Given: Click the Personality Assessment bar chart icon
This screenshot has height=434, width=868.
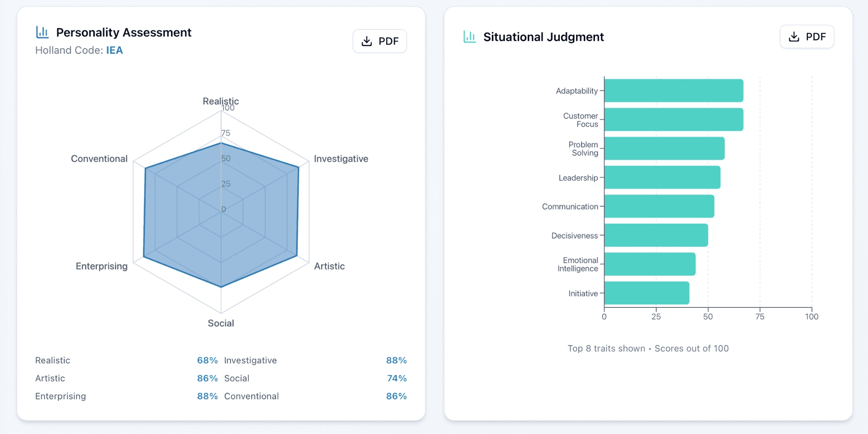Looking at the screenshot, I should click(x=42, y=32).
